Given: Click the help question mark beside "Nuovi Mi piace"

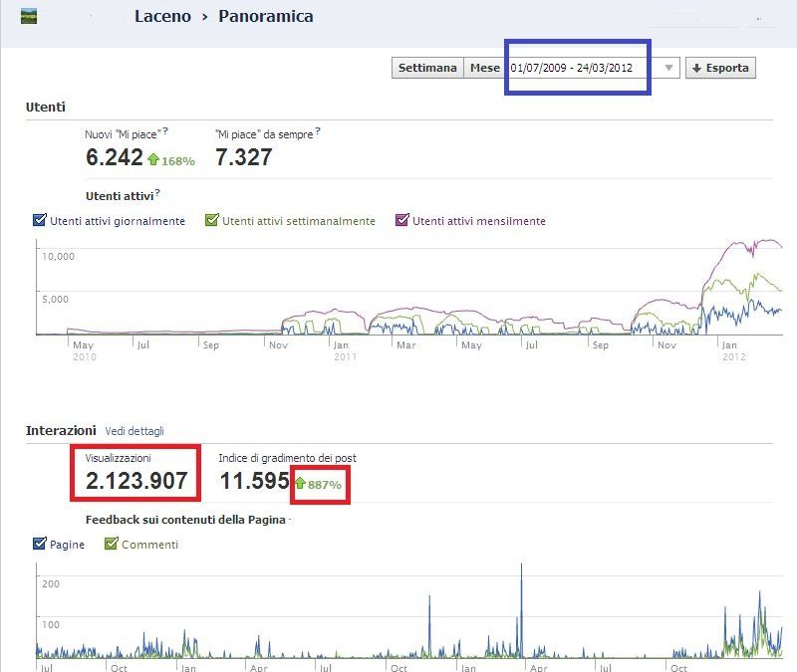Looking at the screenshot, I should coord(165,131).
